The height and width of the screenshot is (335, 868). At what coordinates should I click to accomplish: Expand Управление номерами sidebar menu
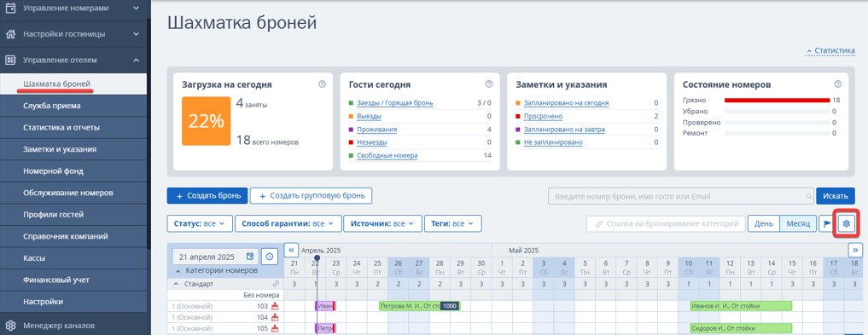(137, 9)
